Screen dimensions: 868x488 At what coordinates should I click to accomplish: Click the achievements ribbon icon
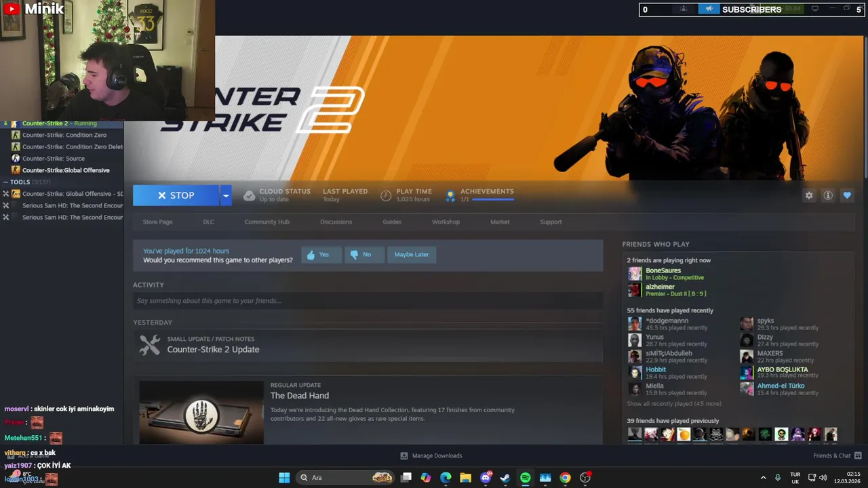(x=450, y=195)
